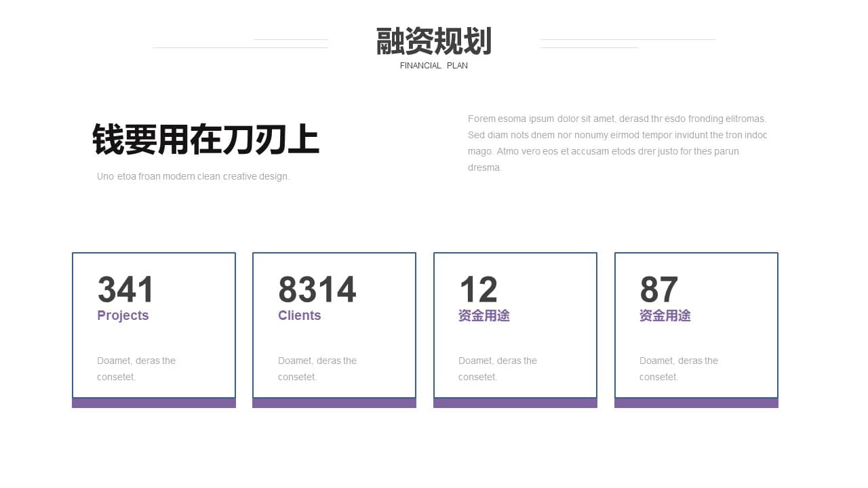Select 资金用途 label under number 87
The width and height of the screenshot is (868, 488).
point(665,315)
